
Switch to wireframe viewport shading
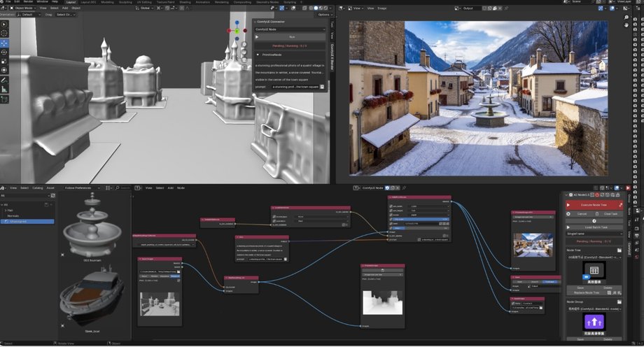click(311, 8)
